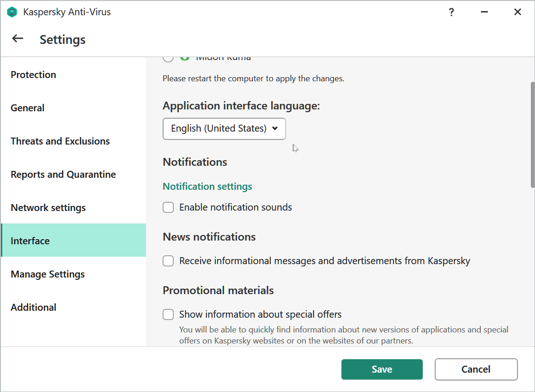Open the Additional settings section
535x392 pixels.
33,308
